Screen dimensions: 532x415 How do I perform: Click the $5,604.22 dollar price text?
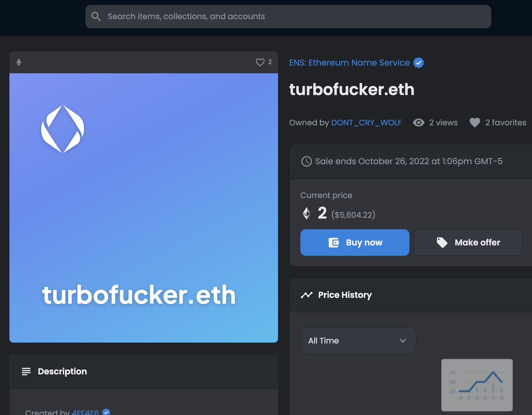(x=353, y=215)
